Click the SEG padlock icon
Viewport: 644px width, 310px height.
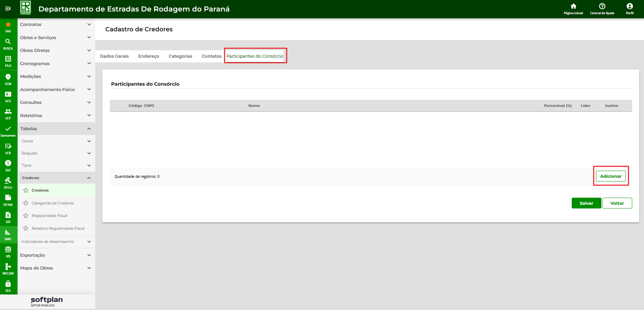pyautogui.click(x=8, y=284)
